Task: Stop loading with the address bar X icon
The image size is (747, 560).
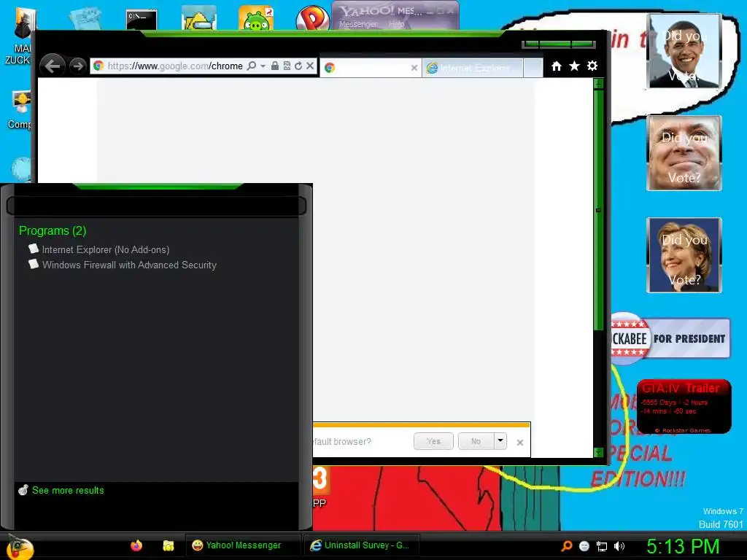Action: pyautogui.click(x=310, y=66)
